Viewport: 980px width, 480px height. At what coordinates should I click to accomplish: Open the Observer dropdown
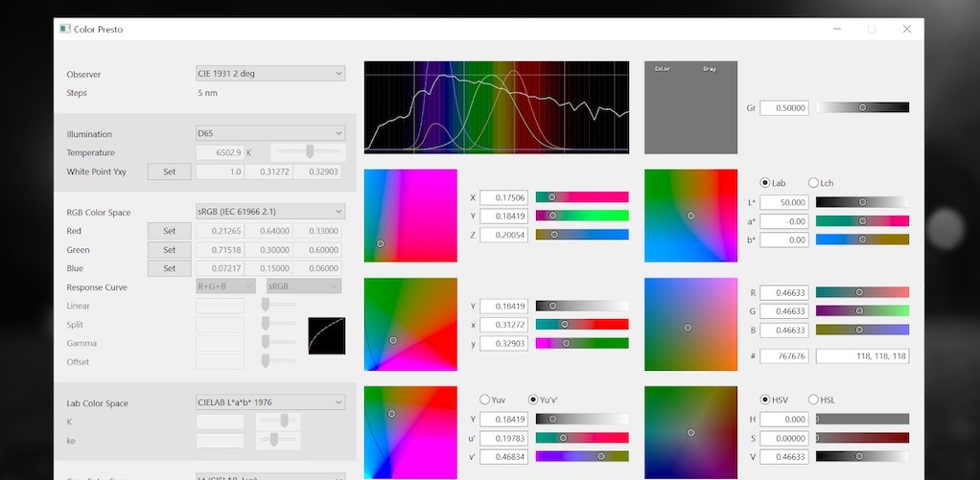pyautogui.click(x=269, y=74)
